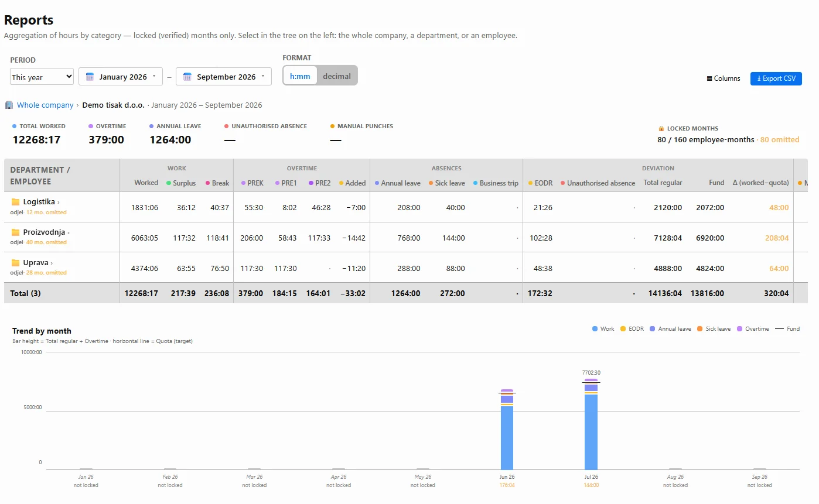
Task: Click the Surplus column header
Action: tap(181, 183)
